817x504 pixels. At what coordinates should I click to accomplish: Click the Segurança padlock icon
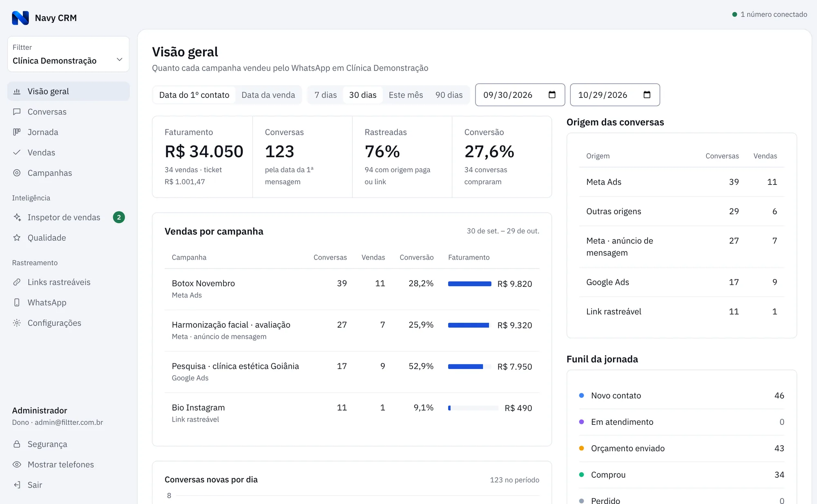point(17,444)
